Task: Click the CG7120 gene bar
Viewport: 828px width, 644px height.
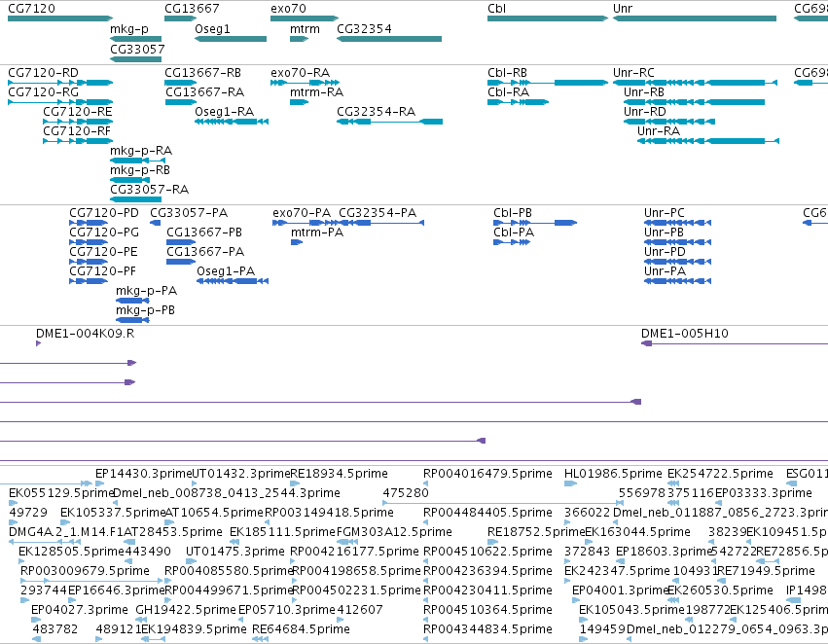Action: [60, 18]
